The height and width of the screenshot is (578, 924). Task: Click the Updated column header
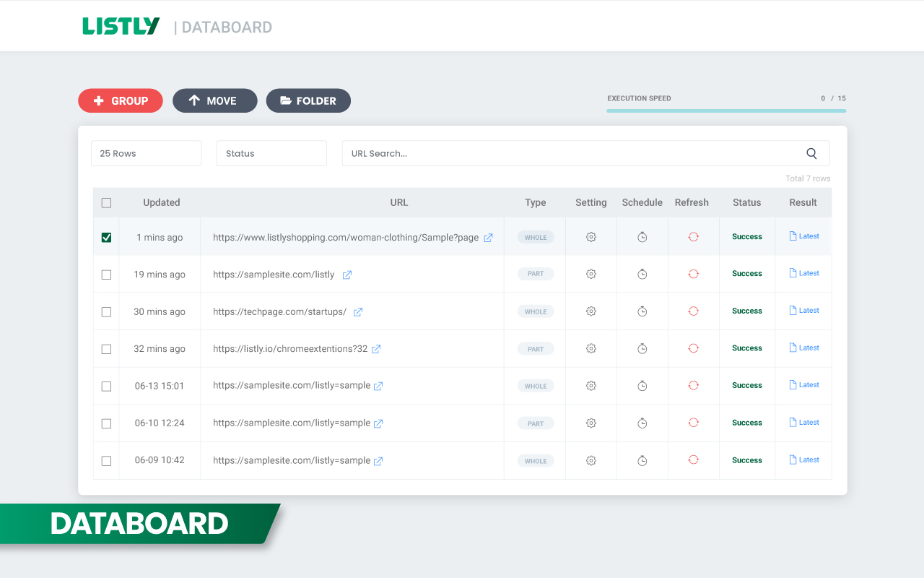pos(161,202)
